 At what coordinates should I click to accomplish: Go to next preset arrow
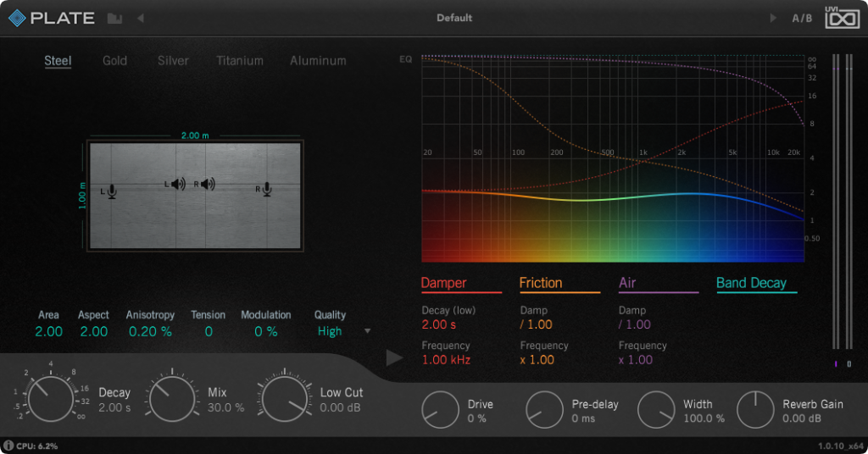(x=773, y=19)
